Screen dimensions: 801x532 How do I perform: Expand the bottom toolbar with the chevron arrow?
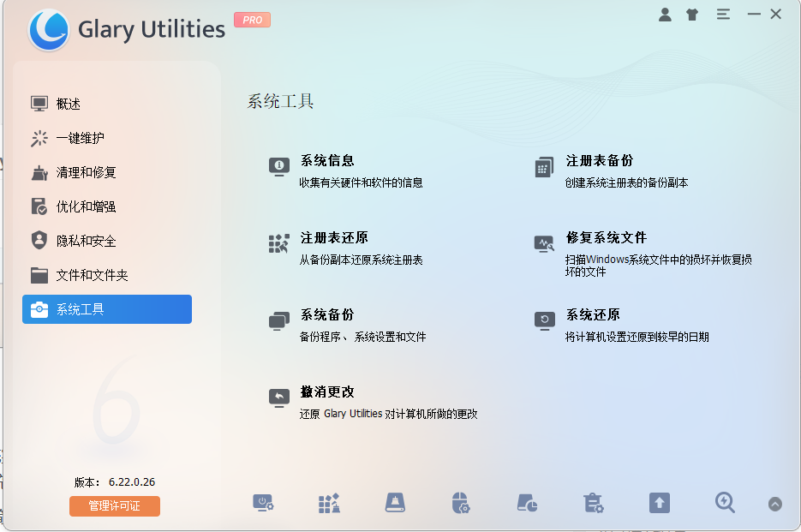click(775, 505)
